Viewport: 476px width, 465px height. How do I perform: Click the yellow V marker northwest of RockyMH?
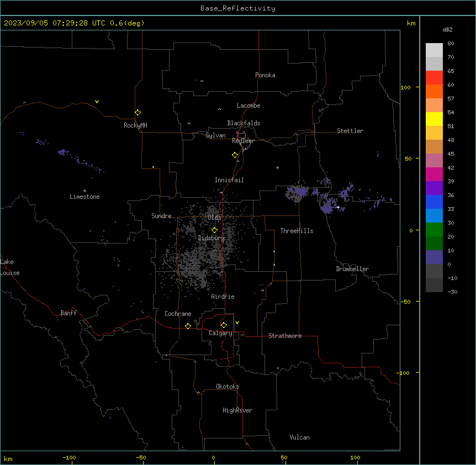pyautogui.click(x=97, y=102)
